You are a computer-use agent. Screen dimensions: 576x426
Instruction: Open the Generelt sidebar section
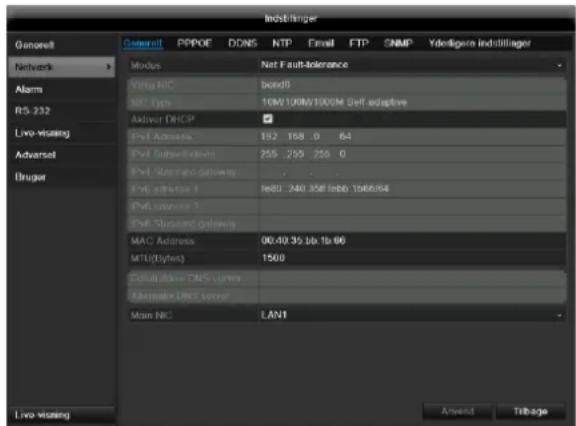click(61, 45)
